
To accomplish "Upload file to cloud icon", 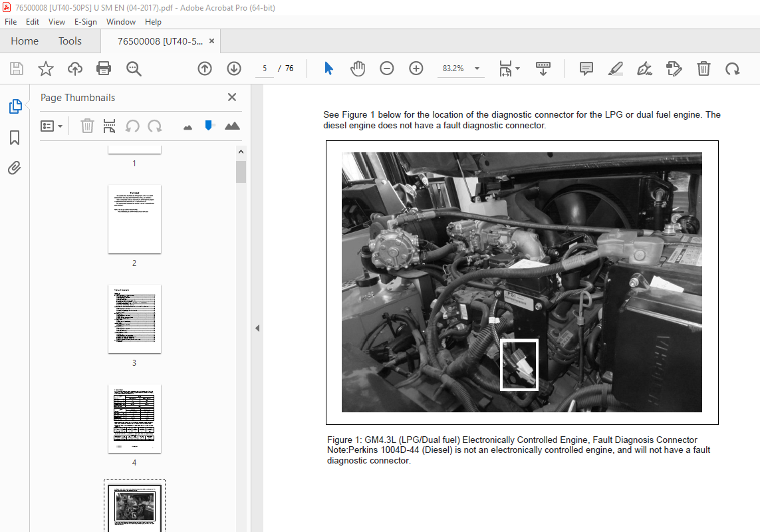I will coord(74,68).
